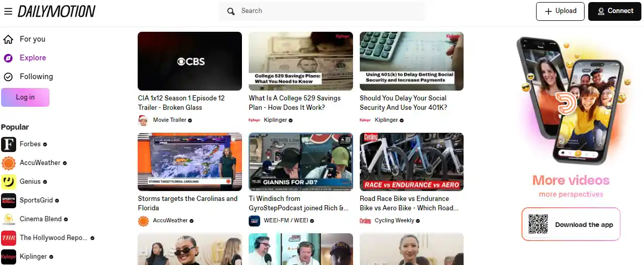
Task: Click the WEEI-FM channel avatar
Action: coord(254,221)
